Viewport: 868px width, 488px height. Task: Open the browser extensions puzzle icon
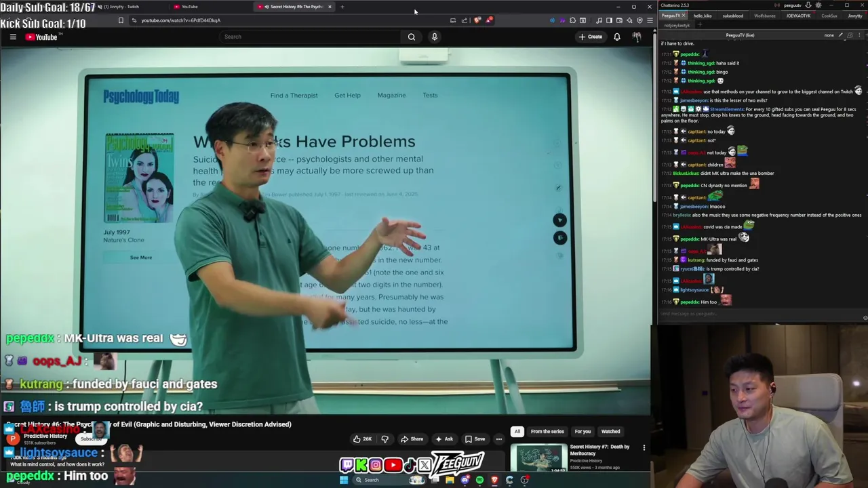coord(572,20)
